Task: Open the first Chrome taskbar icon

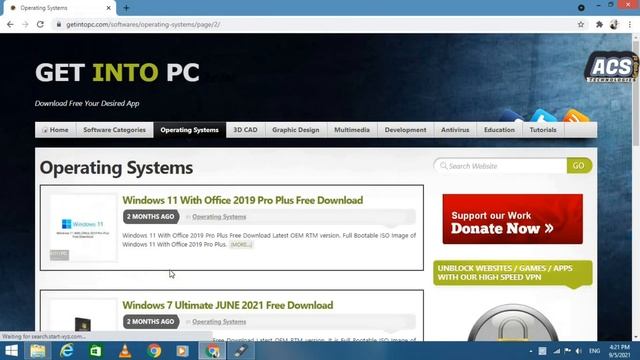Action: (x=154, y=351)
